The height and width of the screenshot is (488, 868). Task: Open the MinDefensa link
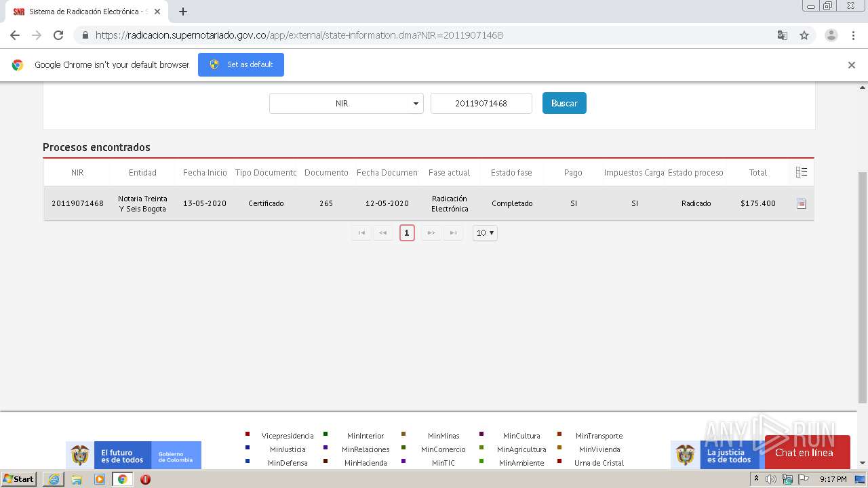288,463
